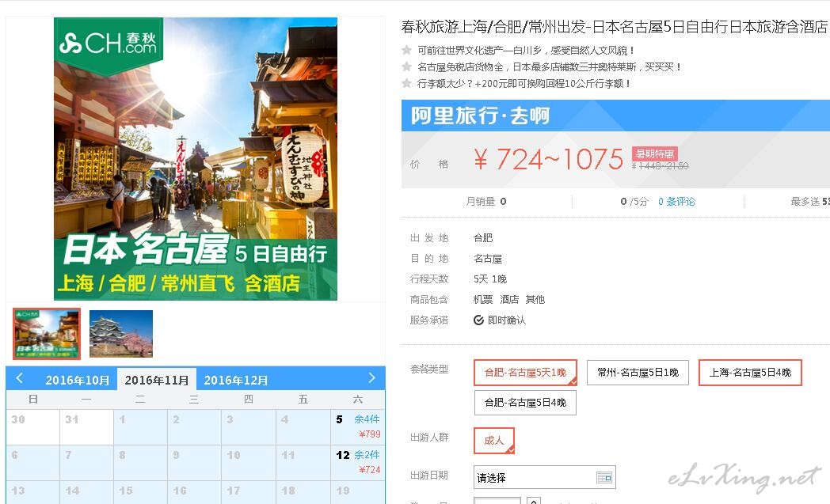Open the 0 条评论 reviews link
Viewport: 830px width, 504px height.
676,202
